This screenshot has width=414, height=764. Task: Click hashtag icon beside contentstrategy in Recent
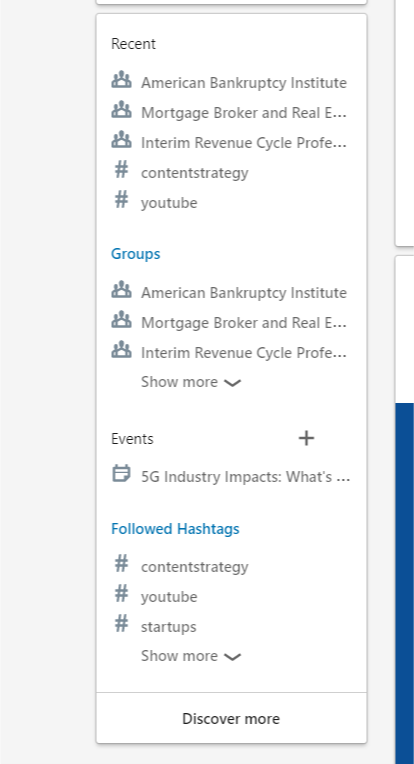pyautogui.click(x=121, y=170)
